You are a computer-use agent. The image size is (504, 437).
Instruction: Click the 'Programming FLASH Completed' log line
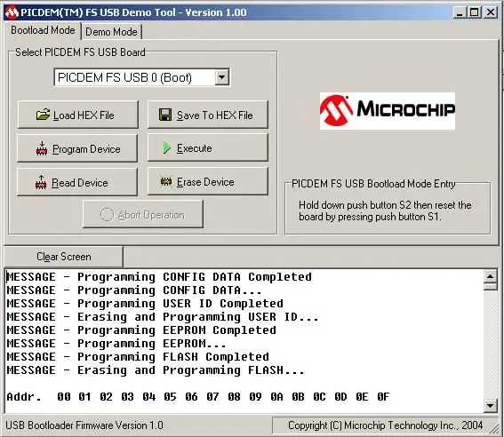138,357
